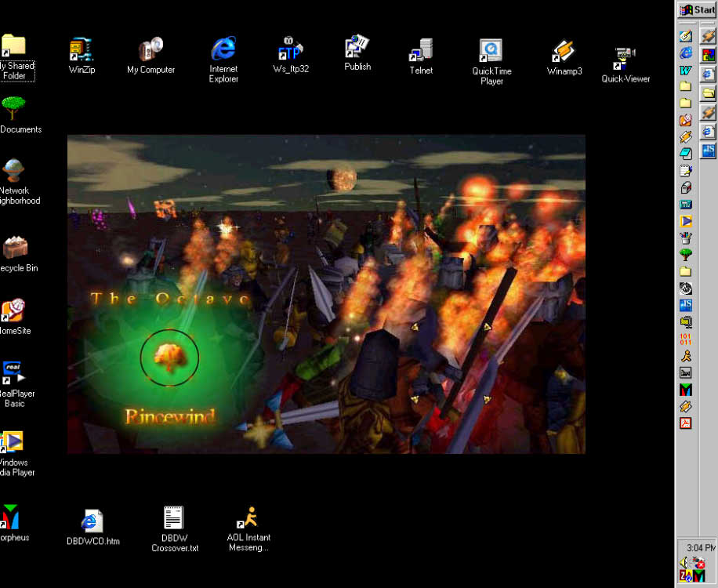
Task: Open the Network Neighborhood icon
Action: click(13, 171)
